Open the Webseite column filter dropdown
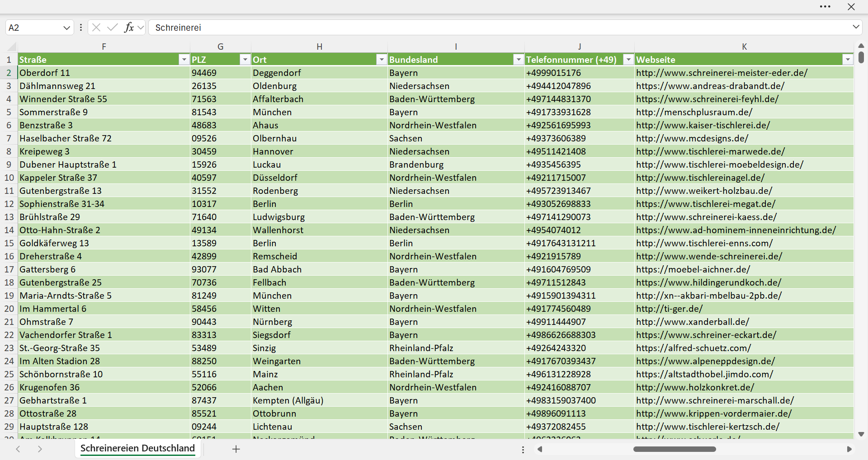This screenshot has width=868, height=460. tap(848, 60)
